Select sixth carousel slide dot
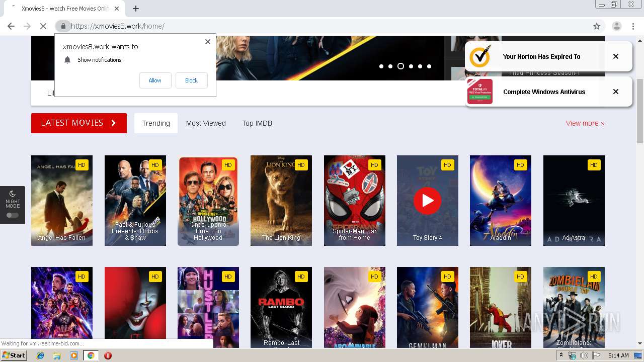 coord(429,66)
